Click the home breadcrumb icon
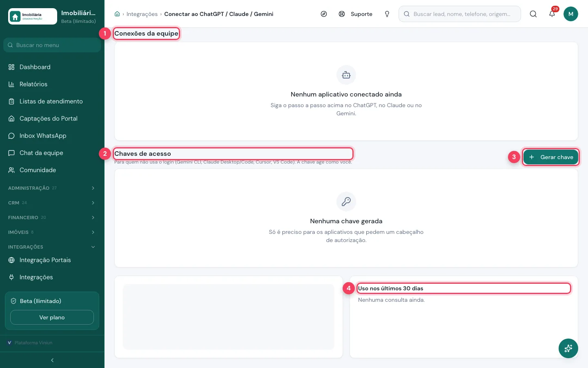 click(x=117, y=14)
